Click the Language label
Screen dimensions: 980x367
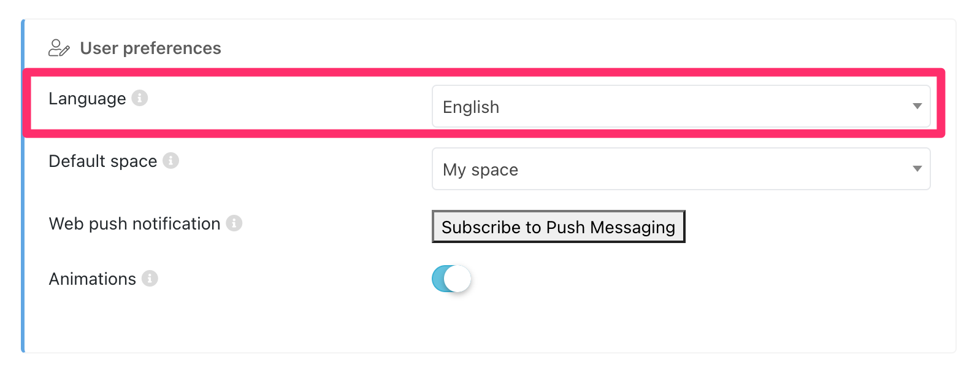click(x=87, y=98)
